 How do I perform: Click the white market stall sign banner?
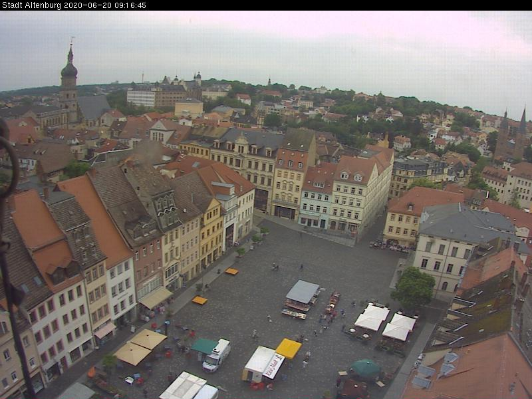[274, 366]
